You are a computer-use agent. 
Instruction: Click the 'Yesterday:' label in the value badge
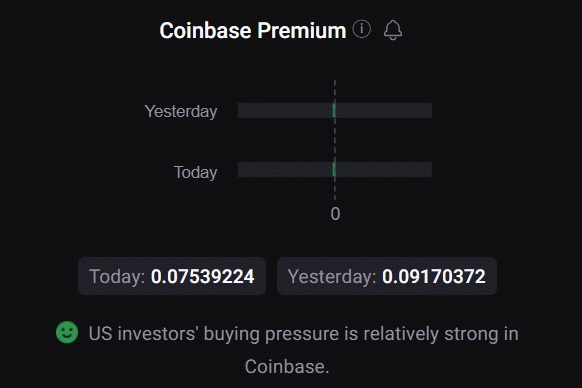coord(332,277)
